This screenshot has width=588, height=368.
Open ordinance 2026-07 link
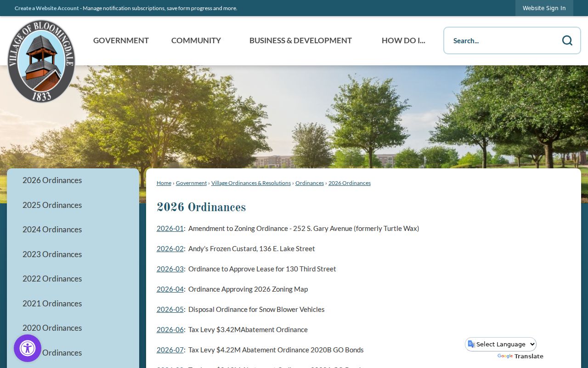point(170,350)
